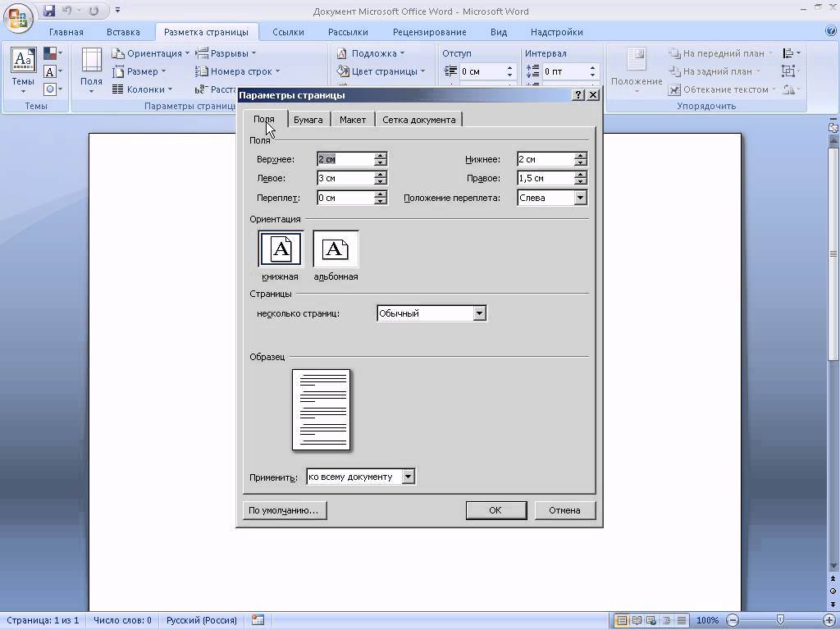Switch to Web Layout view icon
Image resolution: width=840 pixels, height=630 pixels.
[x=651, y=620]
